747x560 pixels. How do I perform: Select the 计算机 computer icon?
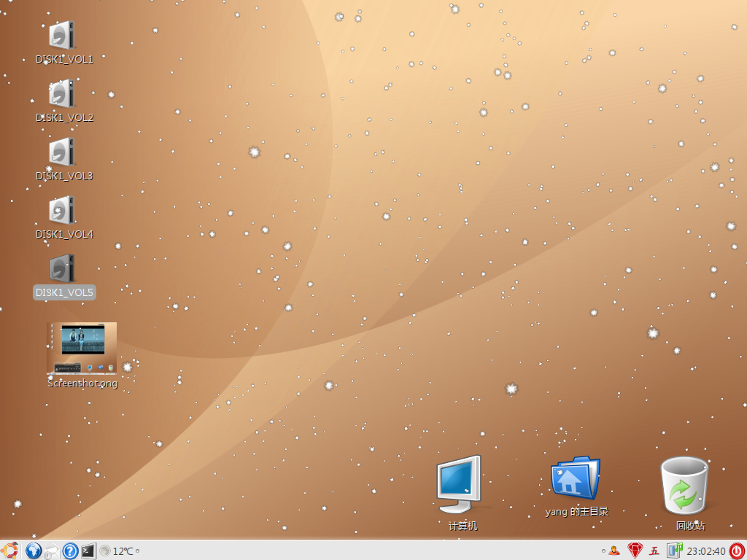(460, 484)
